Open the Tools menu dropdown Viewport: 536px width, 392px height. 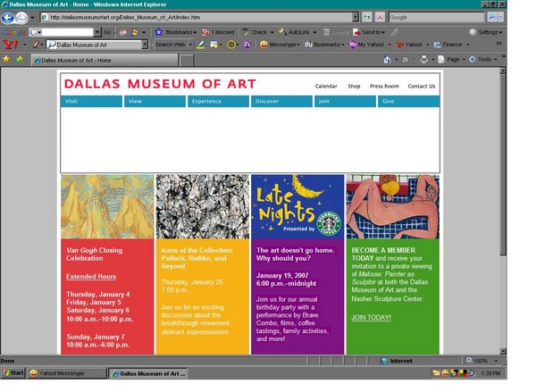[496, 60]
